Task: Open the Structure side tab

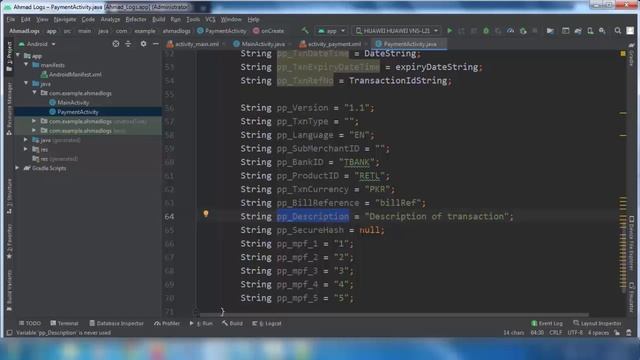Action: click(9, 197)
